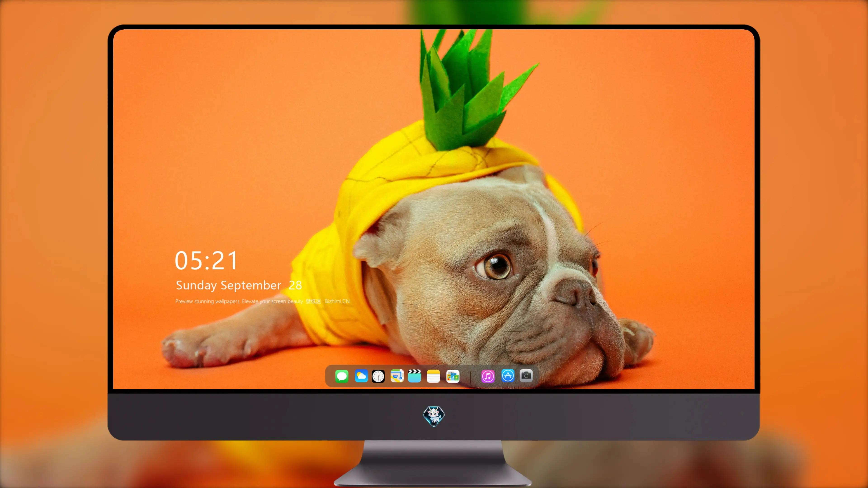Open the Camera app in the dock
The height and width of the screenshot is (488, 868).
[x=526, y=375]
